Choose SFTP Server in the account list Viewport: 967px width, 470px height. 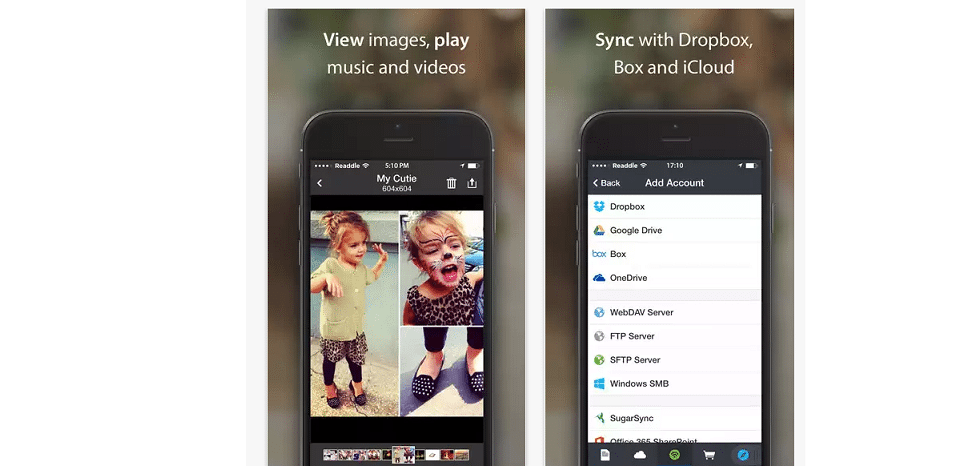674,360
